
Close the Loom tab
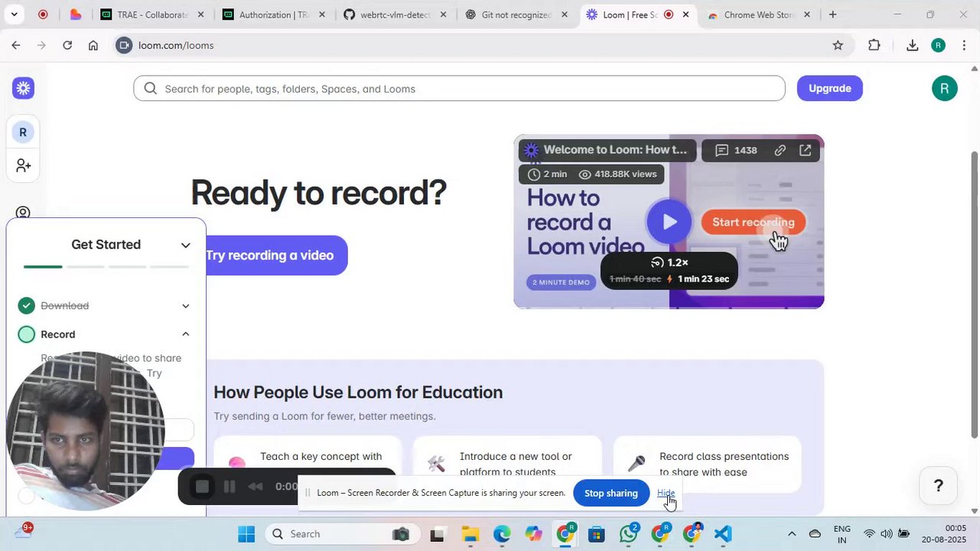(x=685, y=15)
